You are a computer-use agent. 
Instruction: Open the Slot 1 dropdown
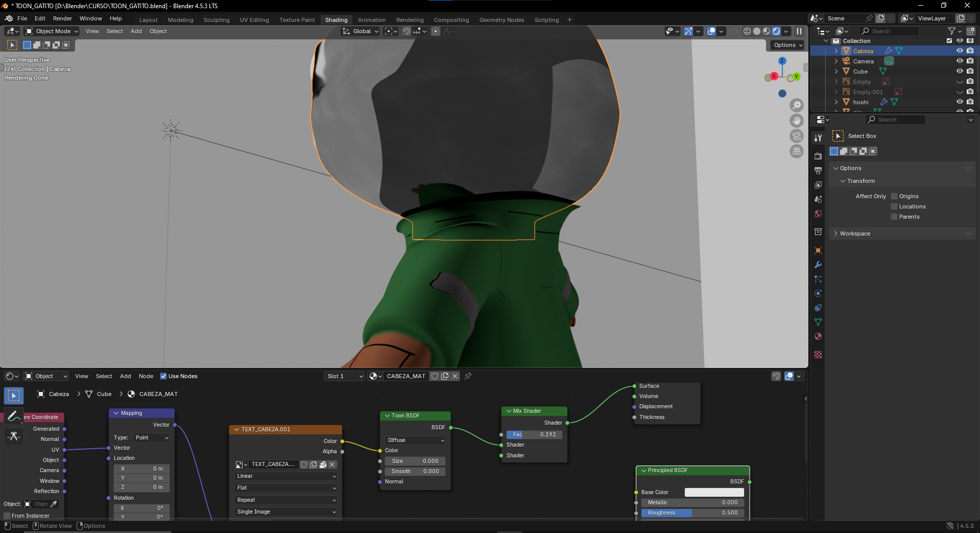pyautogui.click(x=345, y=376)
